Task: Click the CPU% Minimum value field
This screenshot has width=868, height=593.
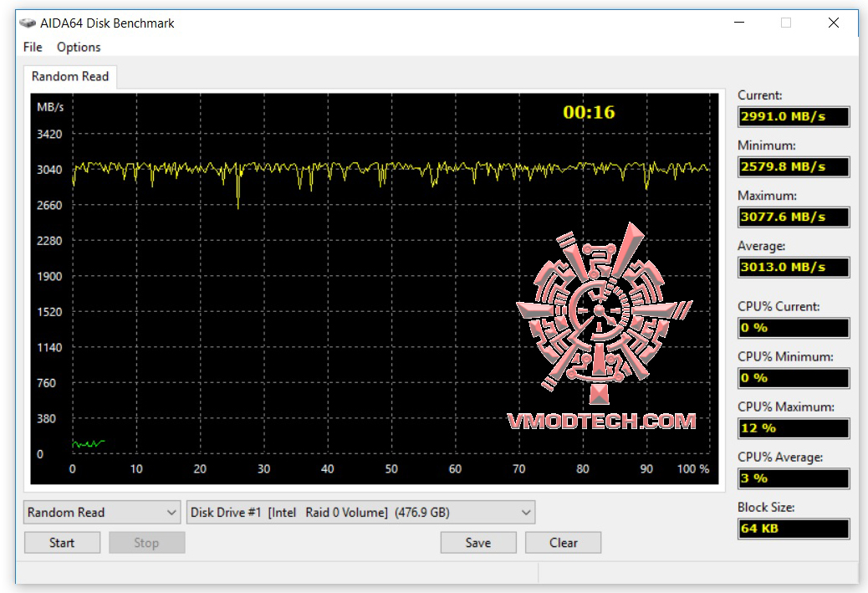Action: 794,378
